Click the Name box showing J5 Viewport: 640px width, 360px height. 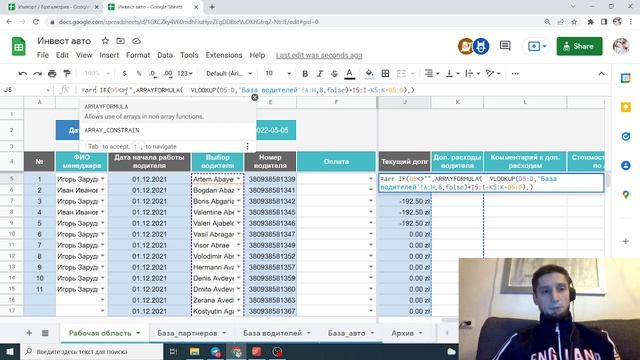(26, 90)
